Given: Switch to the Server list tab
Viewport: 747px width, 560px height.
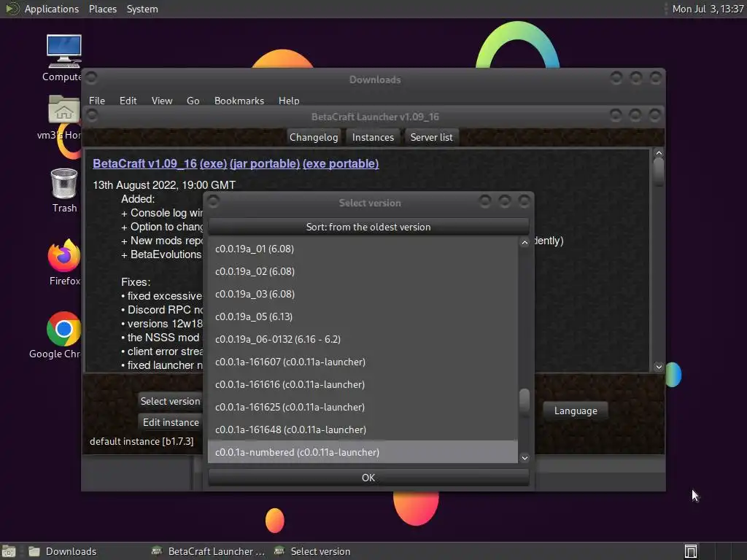Looking at the screenshot, I should click(x=431, y=137).
